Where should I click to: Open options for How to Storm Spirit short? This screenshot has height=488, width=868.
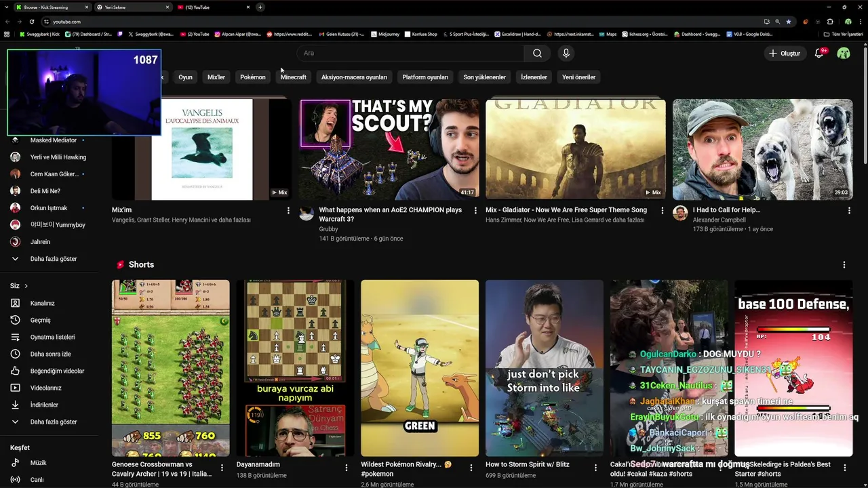click(x=595, y=468)
